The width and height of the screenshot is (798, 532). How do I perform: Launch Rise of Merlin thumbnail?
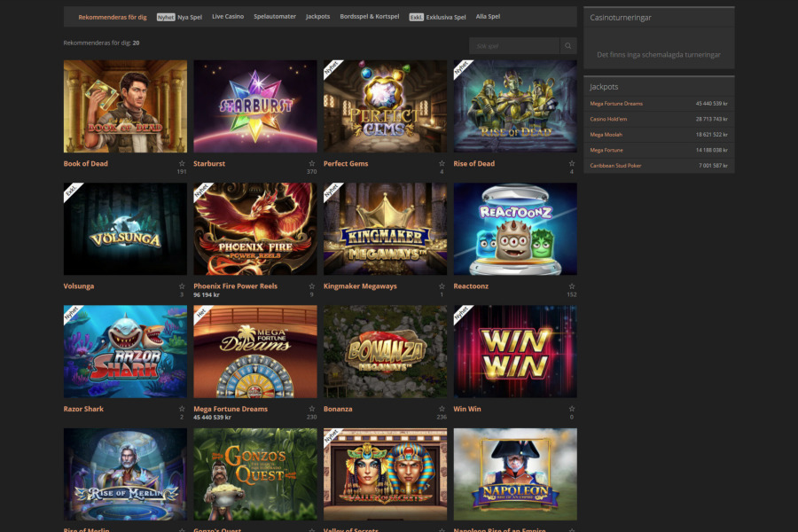[125, 474]
